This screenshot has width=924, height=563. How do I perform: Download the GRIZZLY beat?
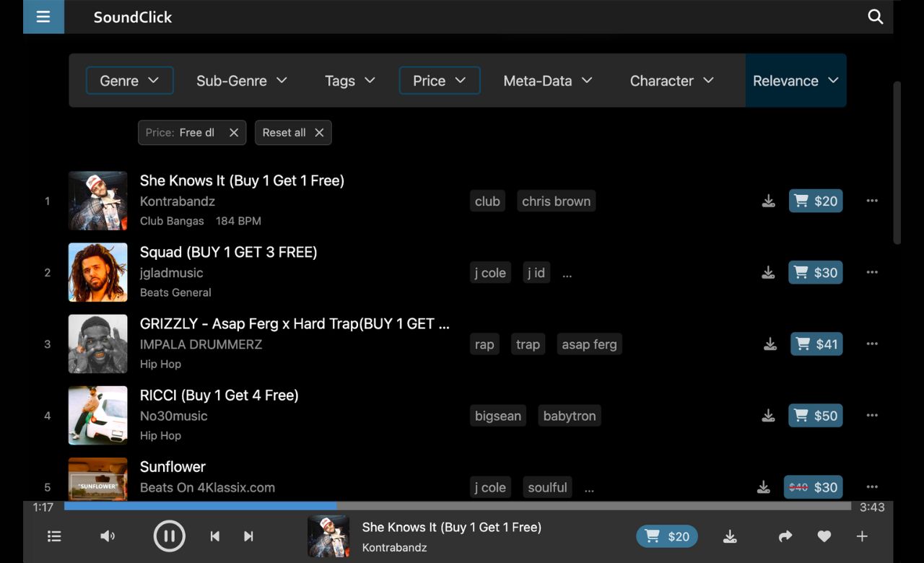point(770,344)
